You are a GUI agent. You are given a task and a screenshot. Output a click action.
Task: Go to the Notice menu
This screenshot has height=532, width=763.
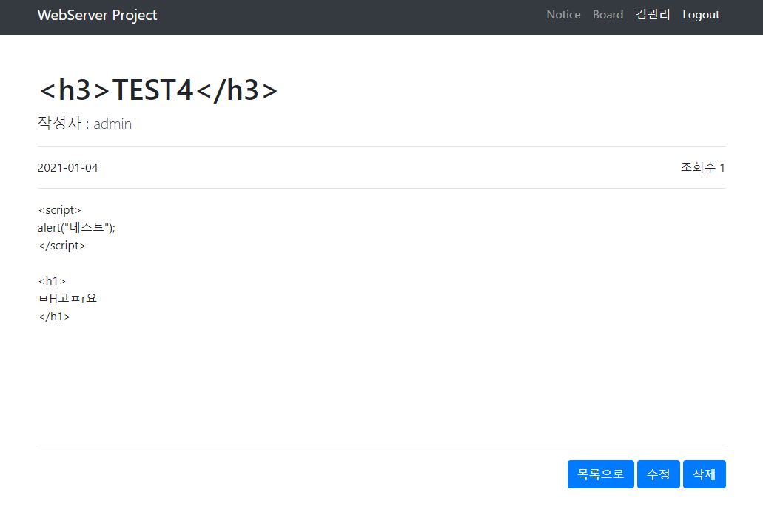click(x=563, y=15)
